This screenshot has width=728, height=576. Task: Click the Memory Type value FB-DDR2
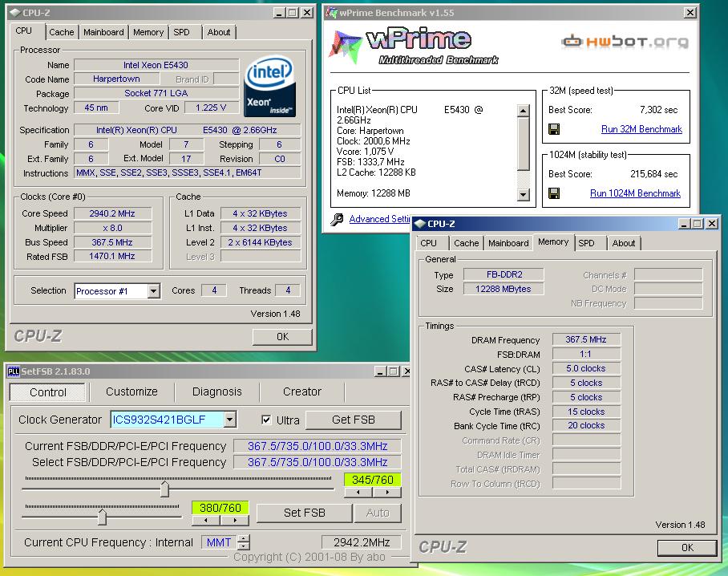pos(504,274)
